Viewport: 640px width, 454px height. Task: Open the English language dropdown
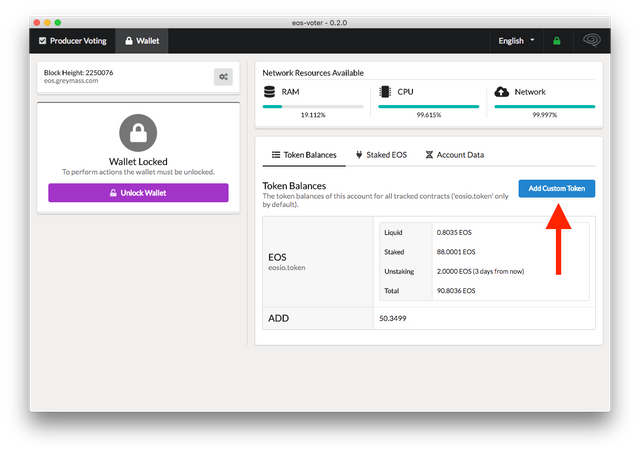pos(516,41)
